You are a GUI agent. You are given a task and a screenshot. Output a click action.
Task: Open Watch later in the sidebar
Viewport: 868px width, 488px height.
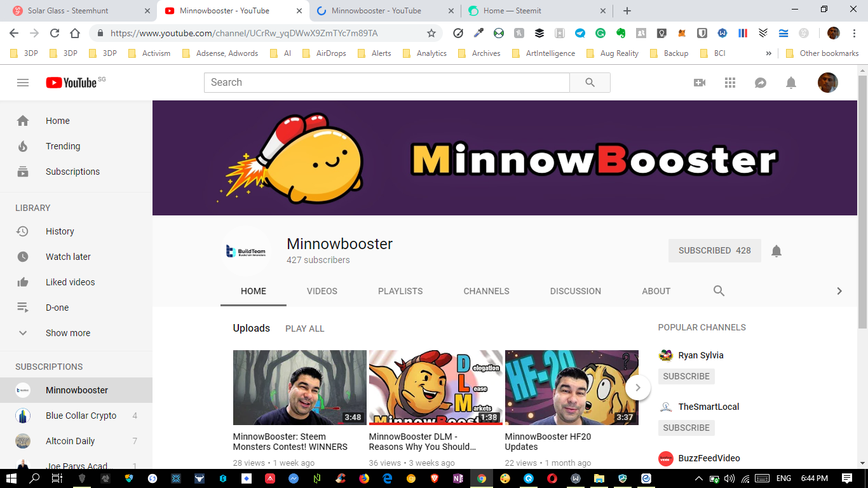[x=76, y=257]
